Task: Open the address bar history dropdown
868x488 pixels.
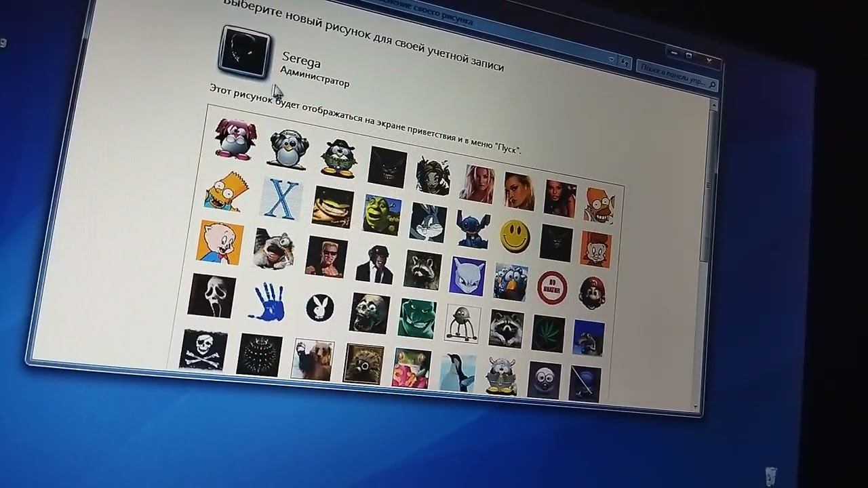Action: coord(612,61)
